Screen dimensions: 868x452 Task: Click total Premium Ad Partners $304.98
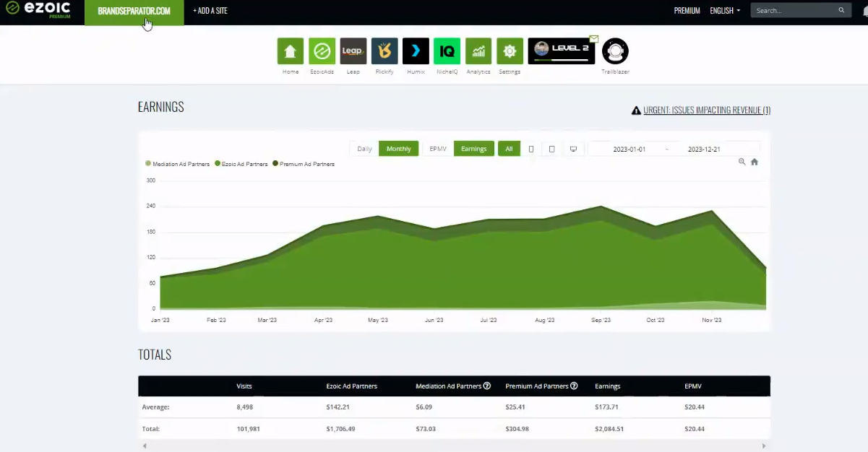click(x=517, y=429)
